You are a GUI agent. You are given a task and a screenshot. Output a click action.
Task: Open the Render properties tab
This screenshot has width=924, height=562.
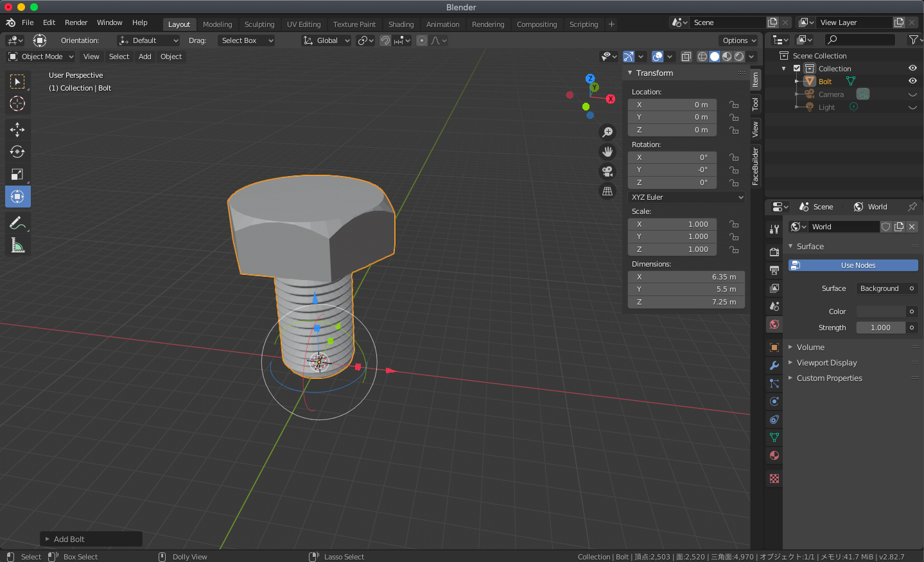coord(774,252)
